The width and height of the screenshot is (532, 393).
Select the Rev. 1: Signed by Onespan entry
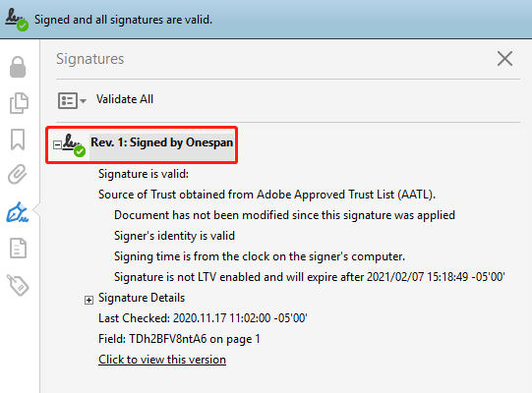162,142
